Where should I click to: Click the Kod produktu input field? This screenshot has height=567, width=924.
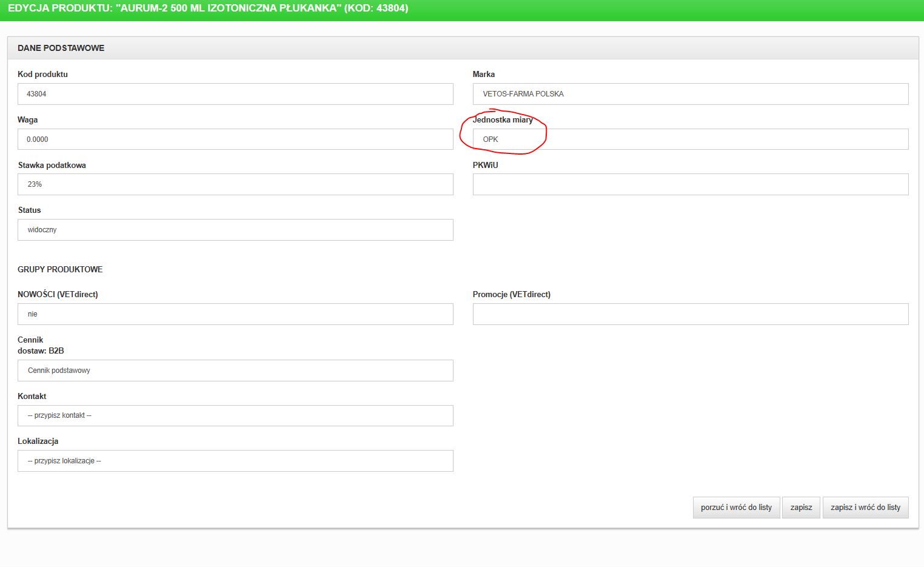(235, 94)
